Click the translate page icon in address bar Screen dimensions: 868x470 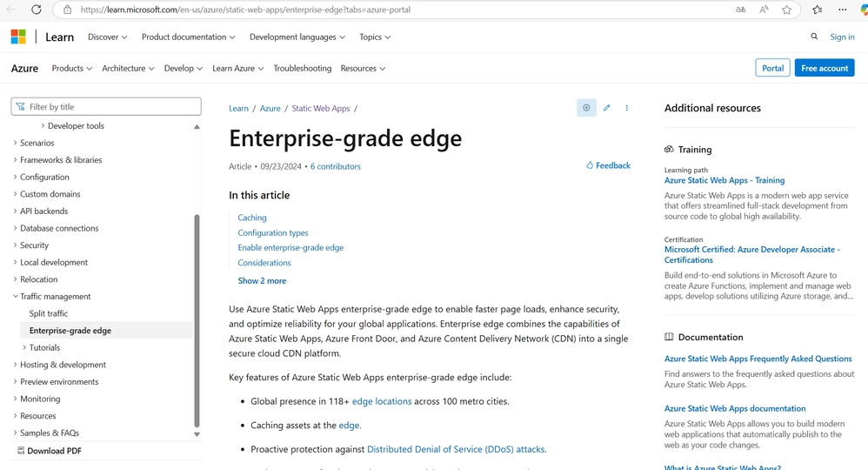[x=741, y=10]
